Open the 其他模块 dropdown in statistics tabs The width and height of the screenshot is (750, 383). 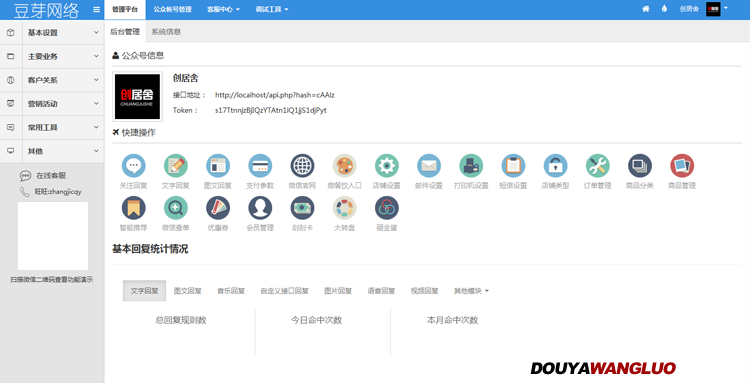click(x=471, y=291)
